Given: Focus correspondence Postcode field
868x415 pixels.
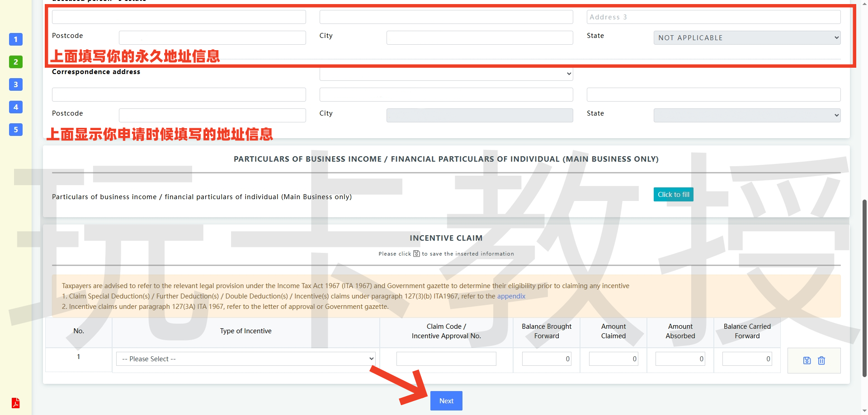Looking at the screenshot, I should pyautogui.click(x=212, y=115).
